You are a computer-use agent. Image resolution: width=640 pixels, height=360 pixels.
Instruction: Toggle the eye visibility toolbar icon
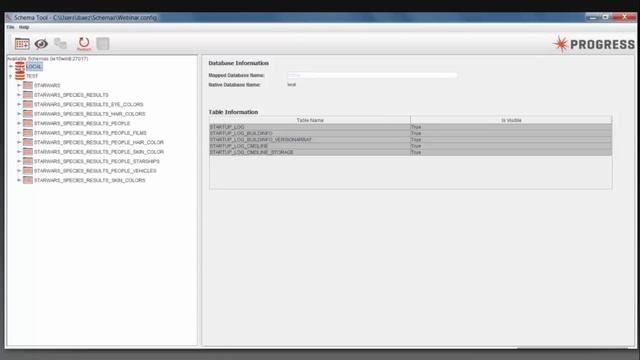point(41,44)
